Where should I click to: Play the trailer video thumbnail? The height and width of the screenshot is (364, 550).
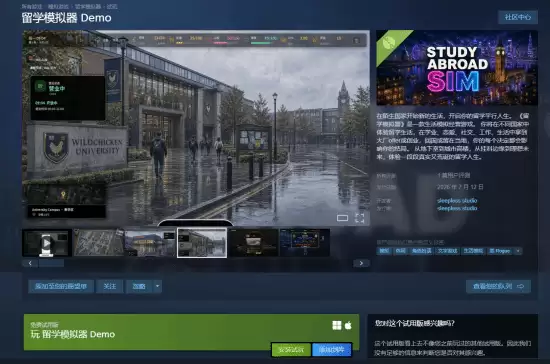(47, 243)
